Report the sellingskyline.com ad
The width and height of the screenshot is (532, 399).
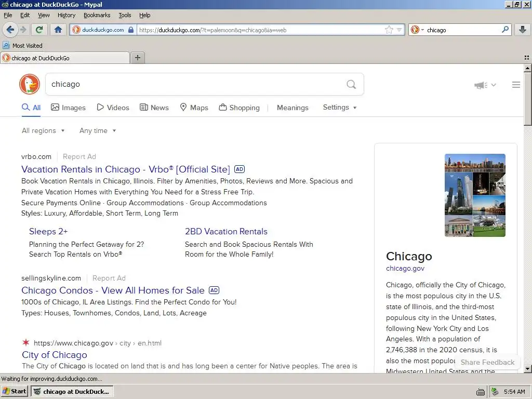(109, 278)
